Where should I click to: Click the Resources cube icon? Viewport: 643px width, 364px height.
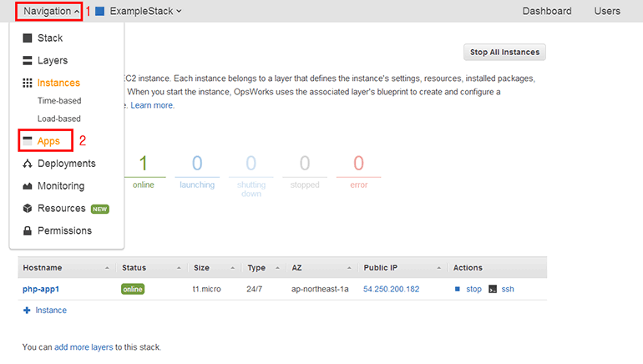tap(28, 209)
